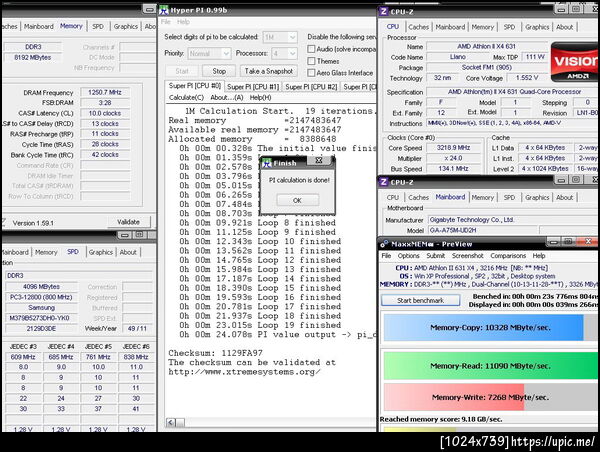Close the Finish dialog with X

[319, 160]
